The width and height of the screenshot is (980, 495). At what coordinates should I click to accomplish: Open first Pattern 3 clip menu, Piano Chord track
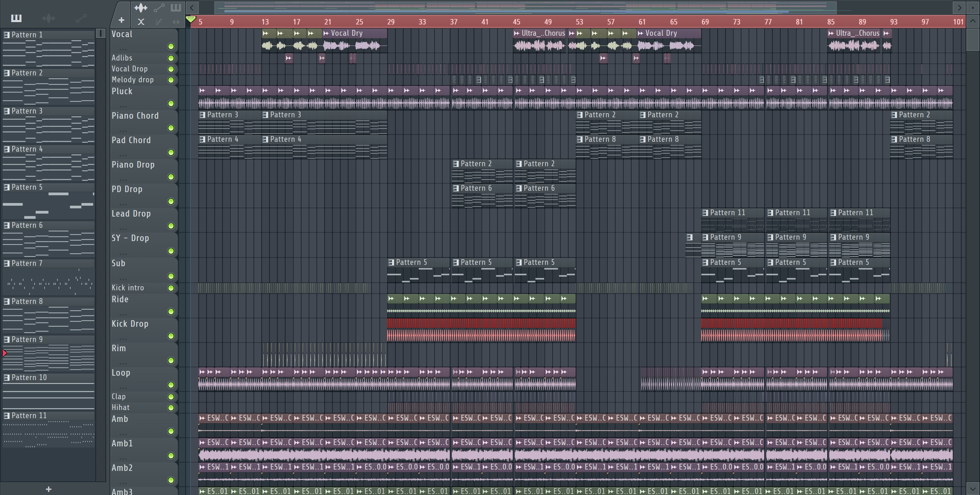point(202,115)
